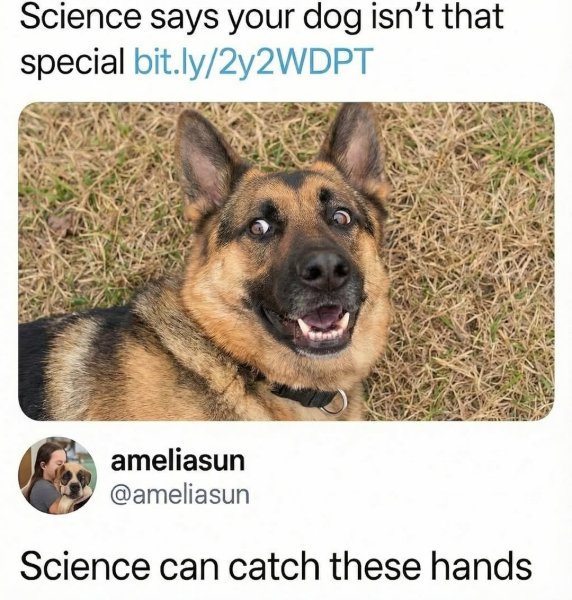Viewport: 572px width, 600px height.
Task: Click the "Science can catch these hands" reply
Action: coord(275,566)
